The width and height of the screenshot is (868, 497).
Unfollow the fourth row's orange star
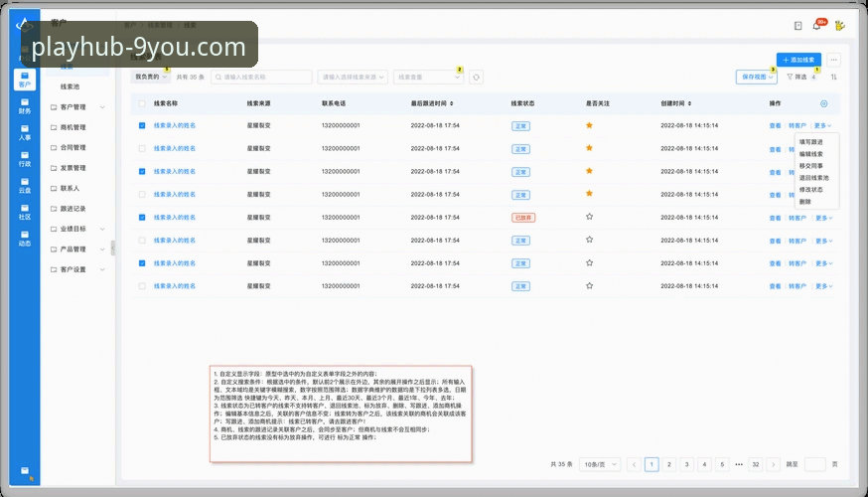(x=589, y=194)
